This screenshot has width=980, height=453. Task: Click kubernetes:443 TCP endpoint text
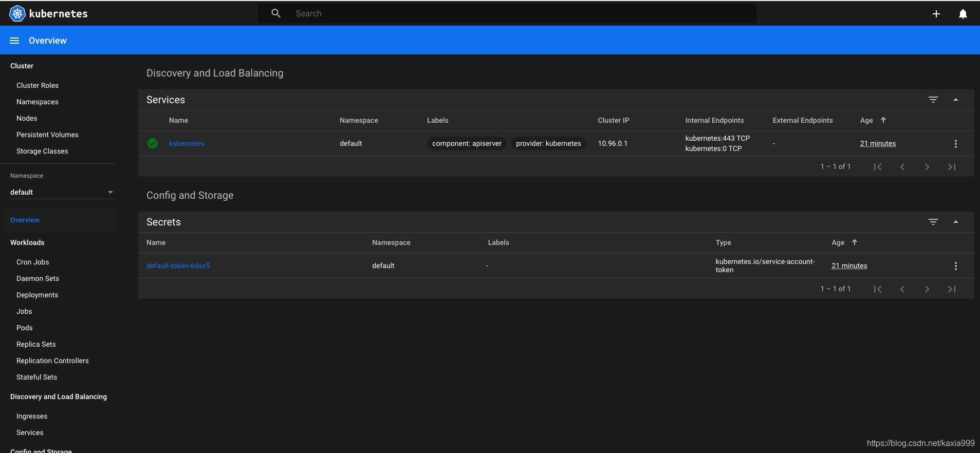coord(717,138)
